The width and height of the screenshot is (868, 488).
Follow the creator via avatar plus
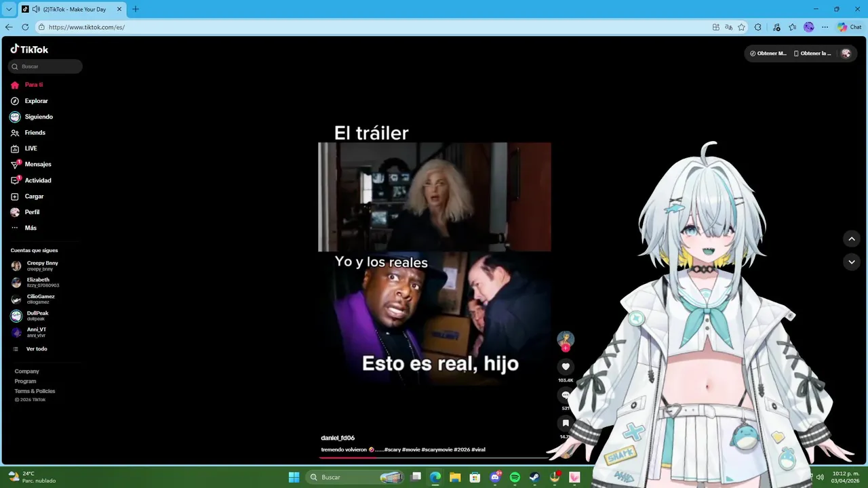pos(566,348)
